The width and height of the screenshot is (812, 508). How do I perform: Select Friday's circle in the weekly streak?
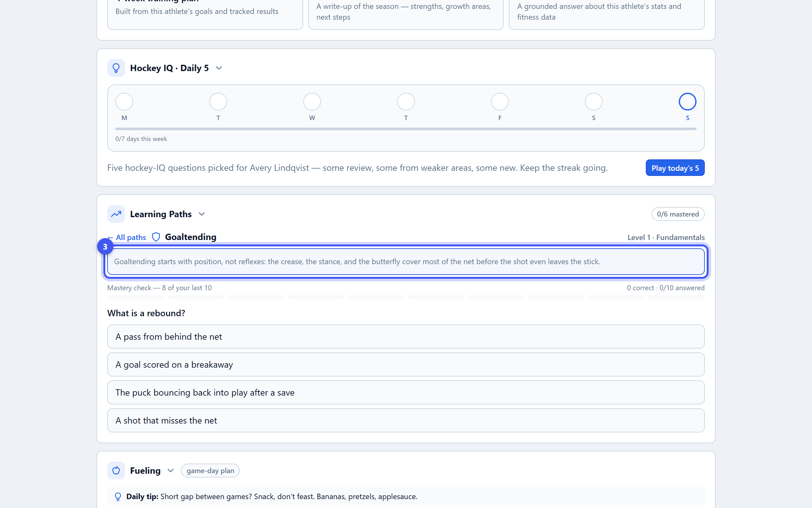pos(500,102)
